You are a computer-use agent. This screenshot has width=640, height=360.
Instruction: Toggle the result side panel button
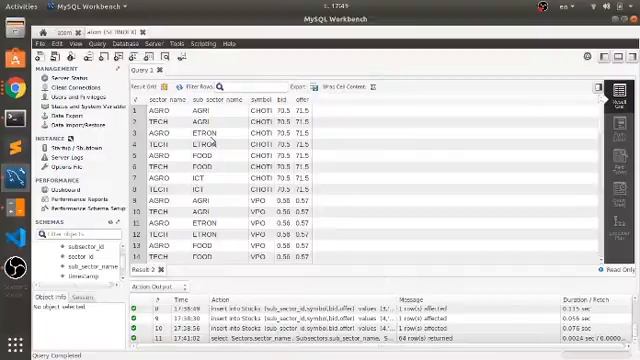tap(598, 87)
